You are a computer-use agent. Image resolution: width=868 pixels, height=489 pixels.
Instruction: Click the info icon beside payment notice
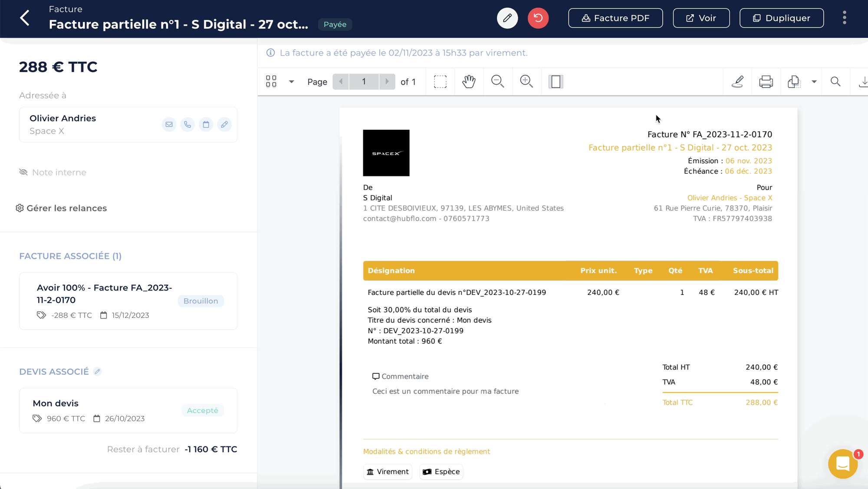(270, 53)
